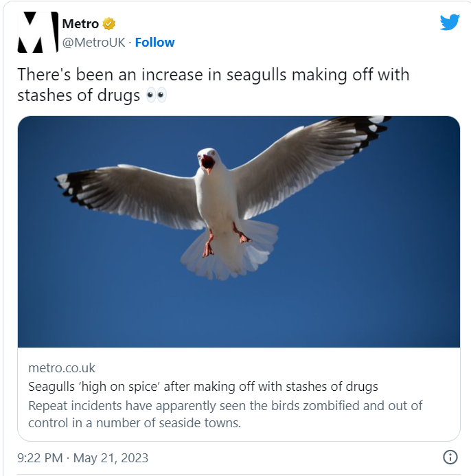Click the 'Repeat incidents have apparently' description line
471x476 pixels.
pyautogui.click(x=225, y=406)
